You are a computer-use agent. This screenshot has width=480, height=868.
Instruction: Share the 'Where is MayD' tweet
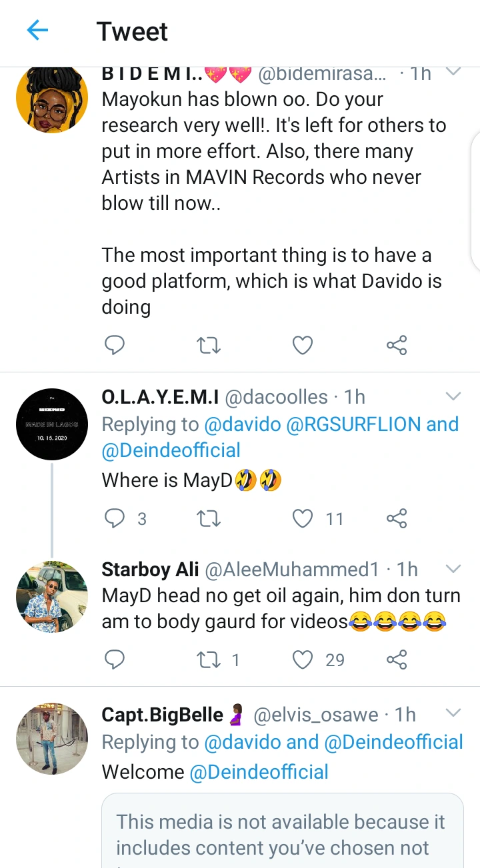coord(397,518)
